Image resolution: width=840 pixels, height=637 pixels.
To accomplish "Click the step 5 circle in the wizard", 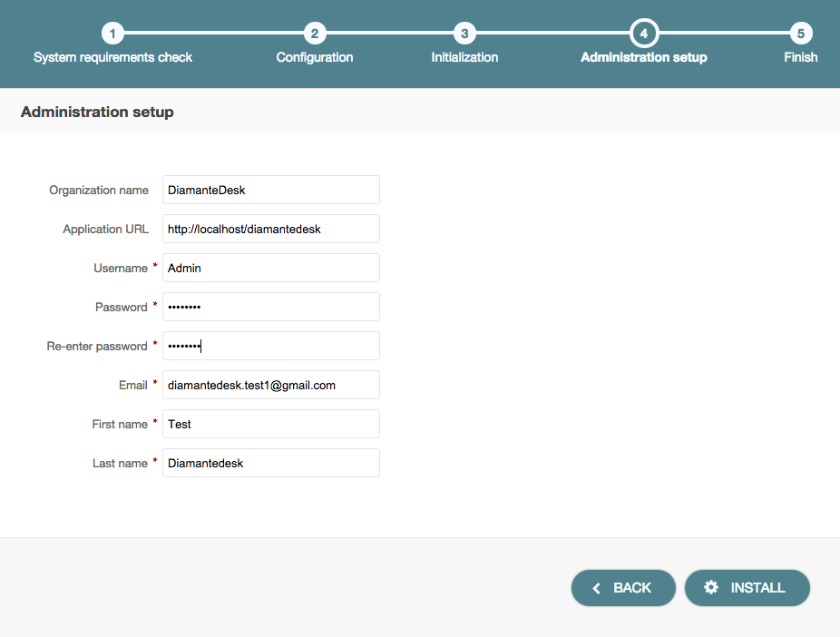I will [801, 34].
